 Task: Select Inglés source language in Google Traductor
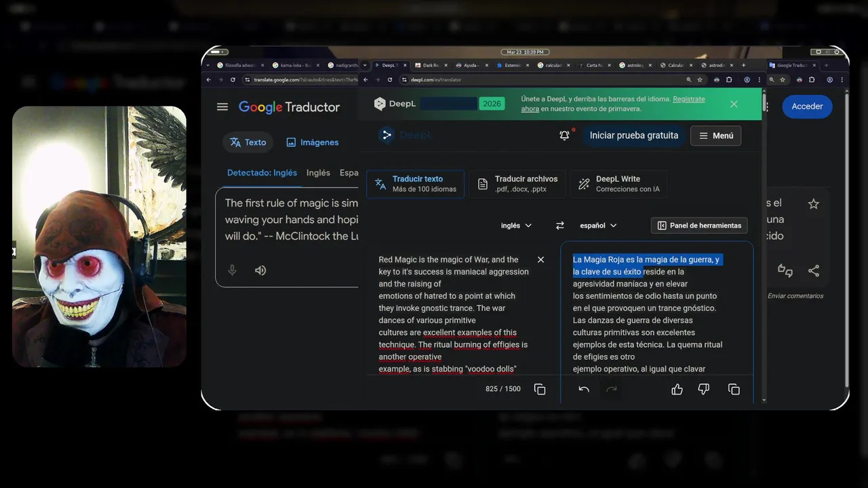click(318, 173)
